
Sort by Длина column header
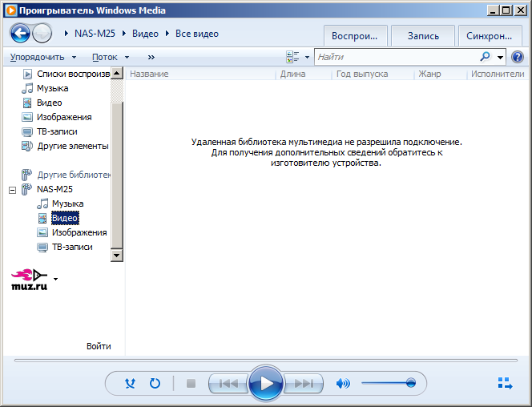304,74
